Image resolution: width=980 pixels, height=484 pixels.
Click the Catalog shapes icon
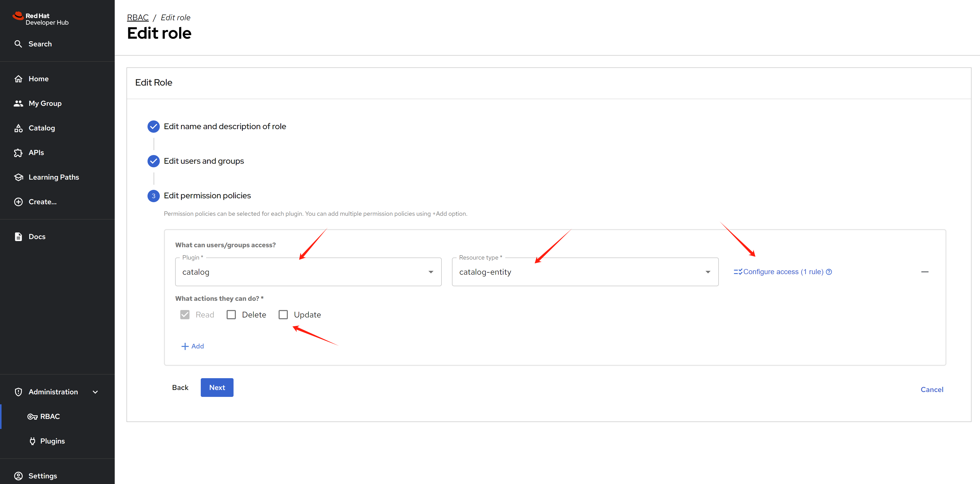click(x=18, y=128)
